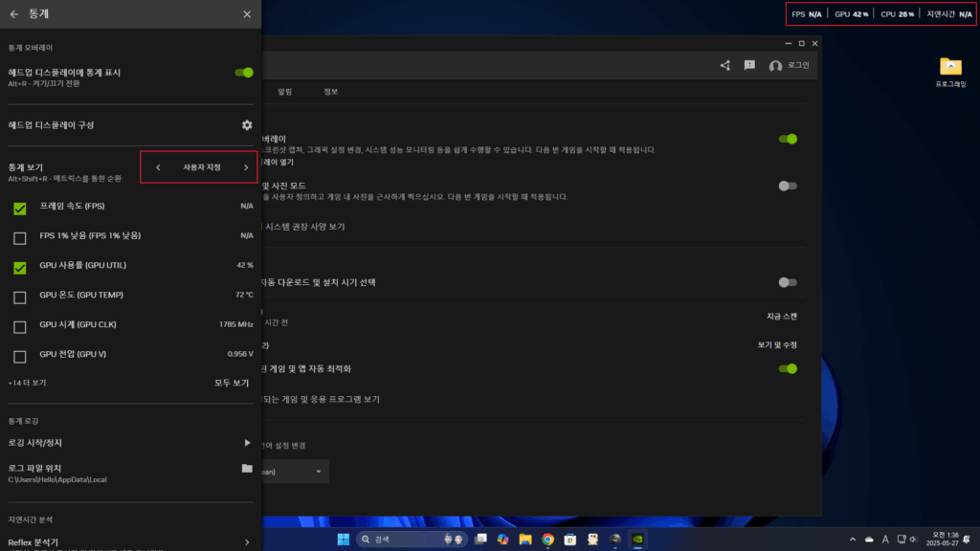Select next 통계 보기 preset
Screen dimensions: 980x551
point(246,167)
